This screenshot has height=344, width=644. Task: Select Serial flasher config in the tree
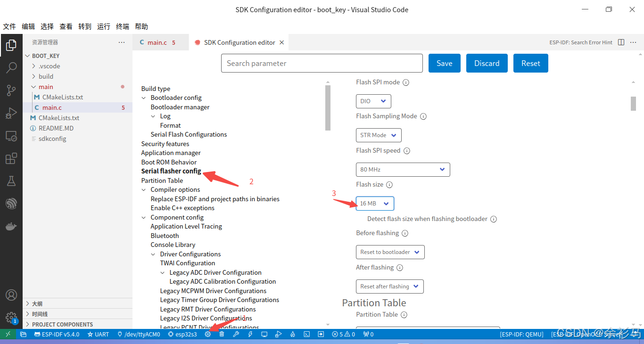pos(171,171)
